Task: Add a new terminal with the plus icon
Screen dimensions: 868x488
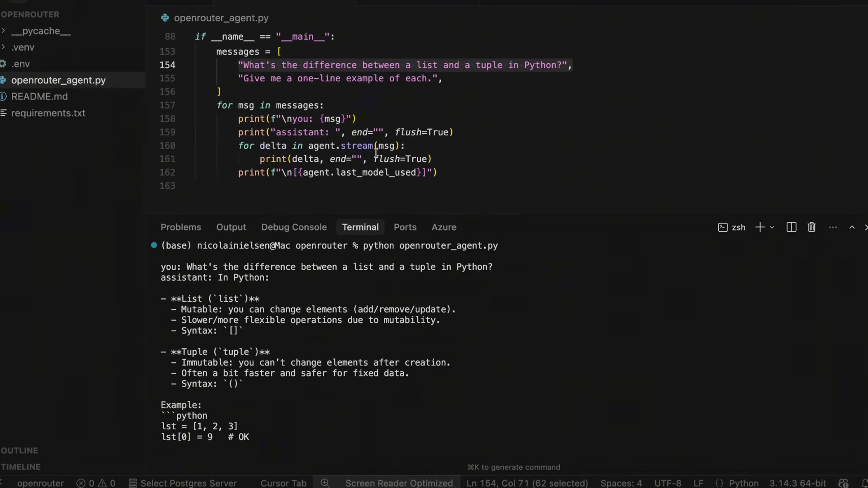Action: point(760,227)
